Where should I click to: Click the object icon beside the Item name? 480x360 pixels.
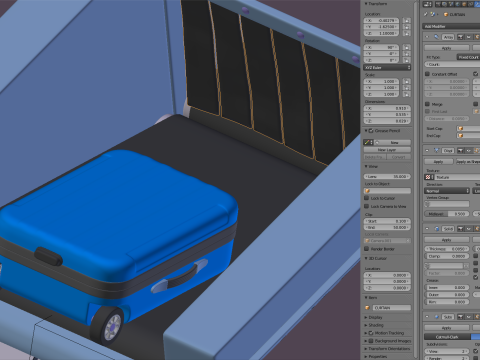tap(368, 308)
